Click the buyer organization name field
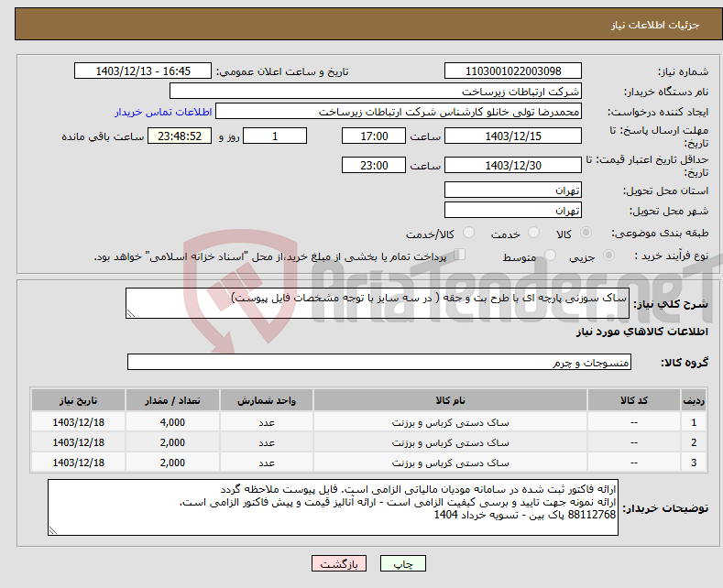 376,92
